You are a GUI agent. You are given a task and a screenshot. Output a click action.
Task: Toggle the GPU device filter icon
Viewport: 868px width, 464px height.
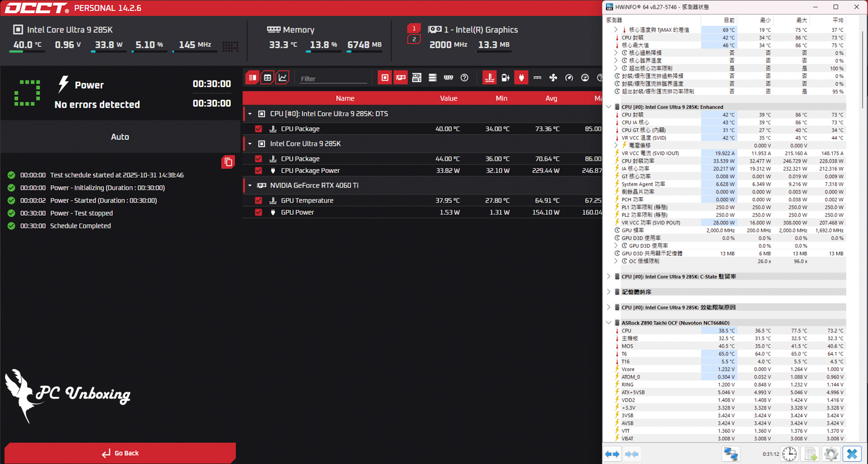coord(400,78)
